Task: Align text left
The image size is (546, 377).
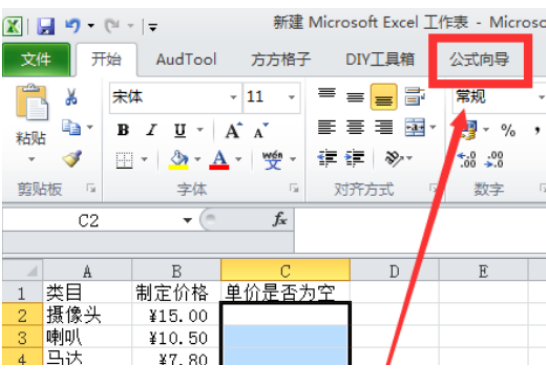Action: pos(327,127)
